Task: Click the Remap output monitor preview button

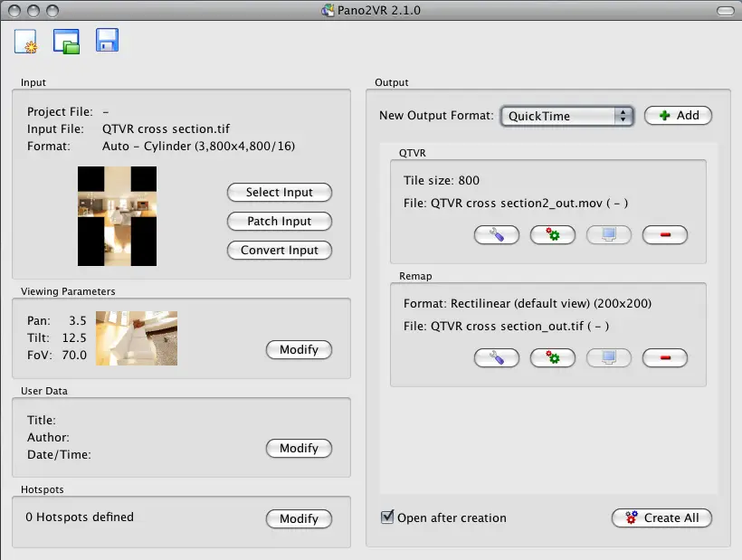Action: (609, 357)
